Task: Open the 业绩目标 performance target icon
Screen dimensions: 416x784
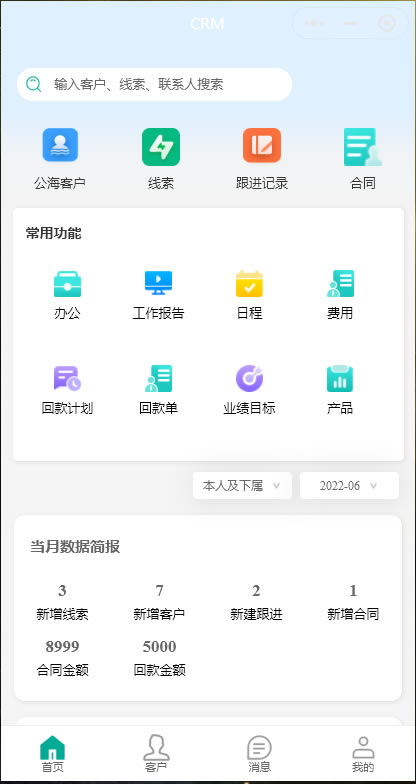Action: (x=249, y=378)
